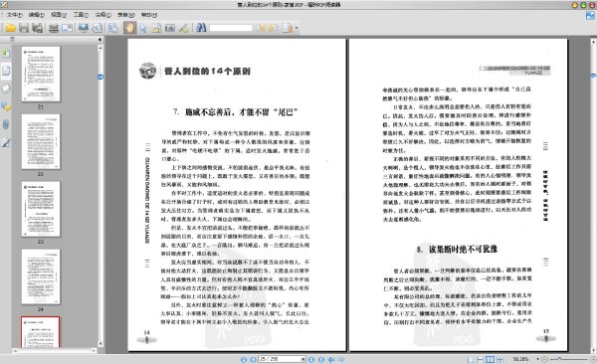Select the pencil typewriter tool
This screenshot has width=597, height=364.
click(183, 28)
